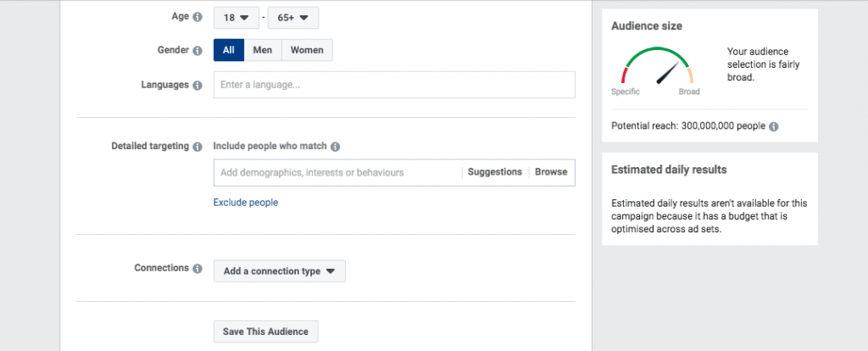Click the Potential reach info icon
868x351 pixels.
[x=774, y=126]
